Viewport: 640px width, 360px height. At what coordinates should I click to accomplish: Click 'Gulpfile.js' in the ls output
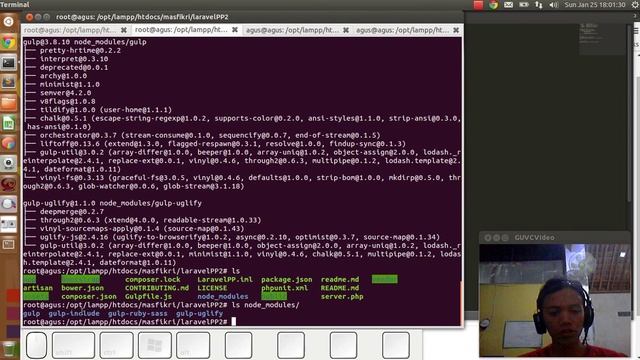pos(148,297)
